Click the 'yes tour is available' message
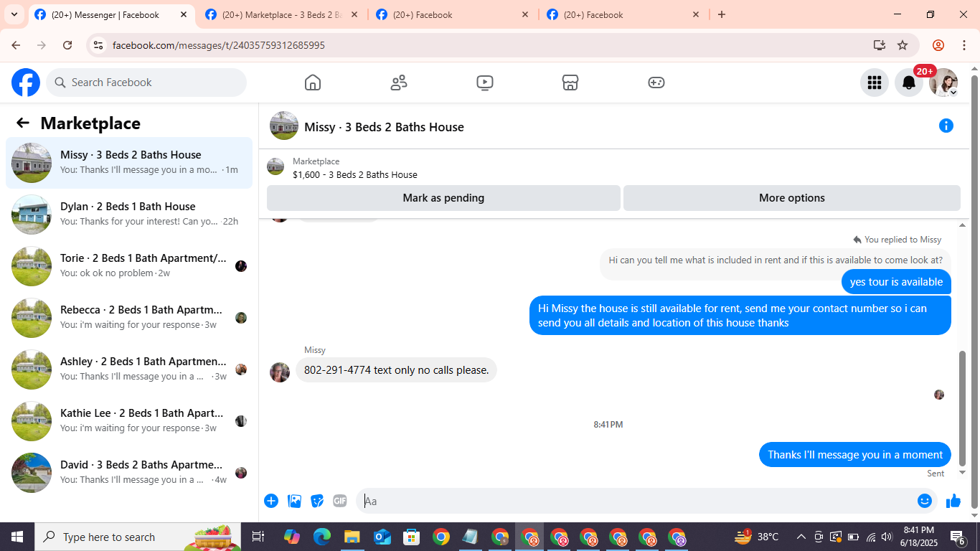This screenshot has width=980, height=551. (896, 282)
